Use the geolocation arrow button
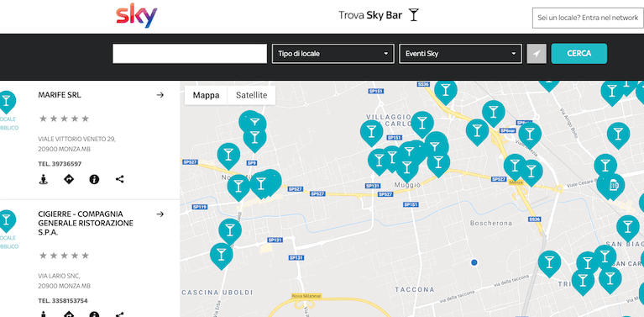 (x=537, y=54)
